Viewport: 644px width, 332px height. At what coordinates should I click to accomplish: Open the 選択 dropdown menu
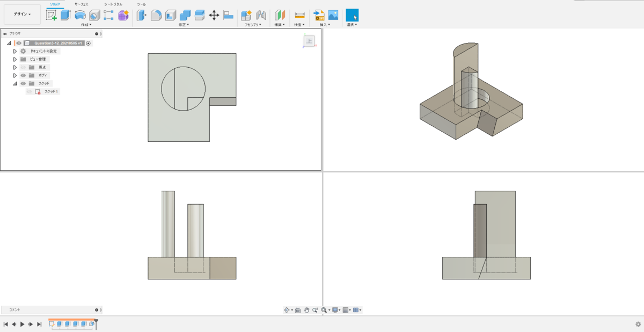352,25
